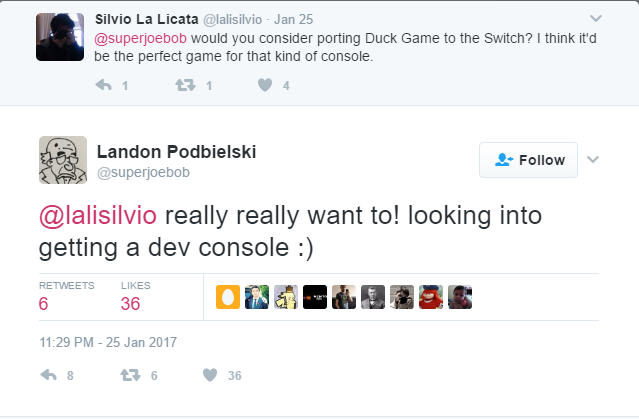Expand options chevron next to Follow button
Screen dimensions: 639x419
593,159
